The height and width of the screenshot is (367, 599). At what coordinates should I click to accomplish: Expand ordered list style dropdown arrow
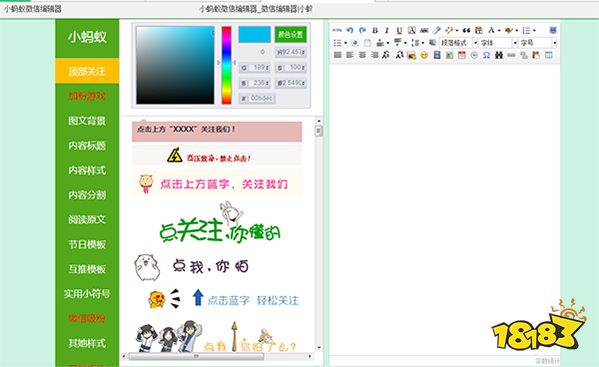[534, 31]
